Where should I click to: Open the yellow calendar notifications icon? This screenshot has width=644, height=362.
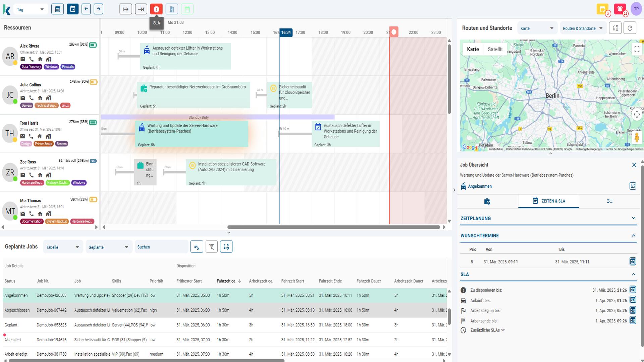tap(602, 9)
